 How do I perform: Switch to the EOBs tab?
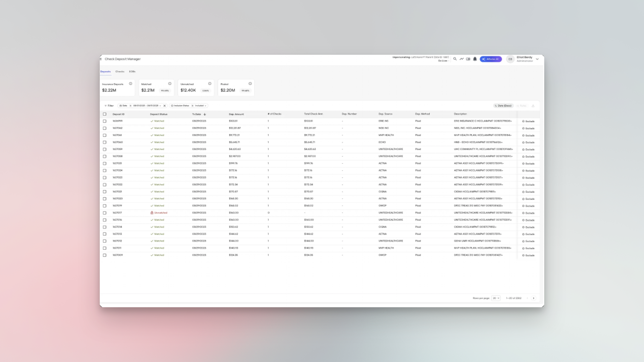132,71
